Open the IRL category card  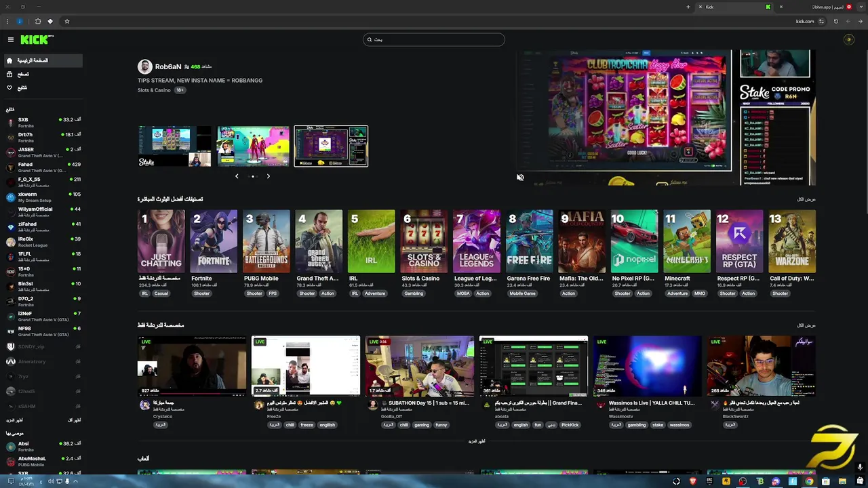[372, 241]
